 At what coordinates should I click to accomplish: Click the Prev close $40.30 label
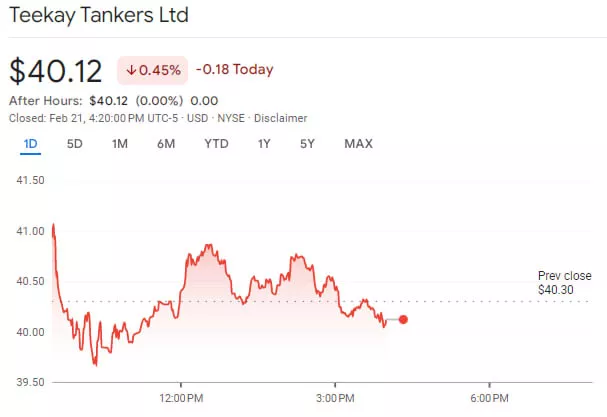point(565,283)
